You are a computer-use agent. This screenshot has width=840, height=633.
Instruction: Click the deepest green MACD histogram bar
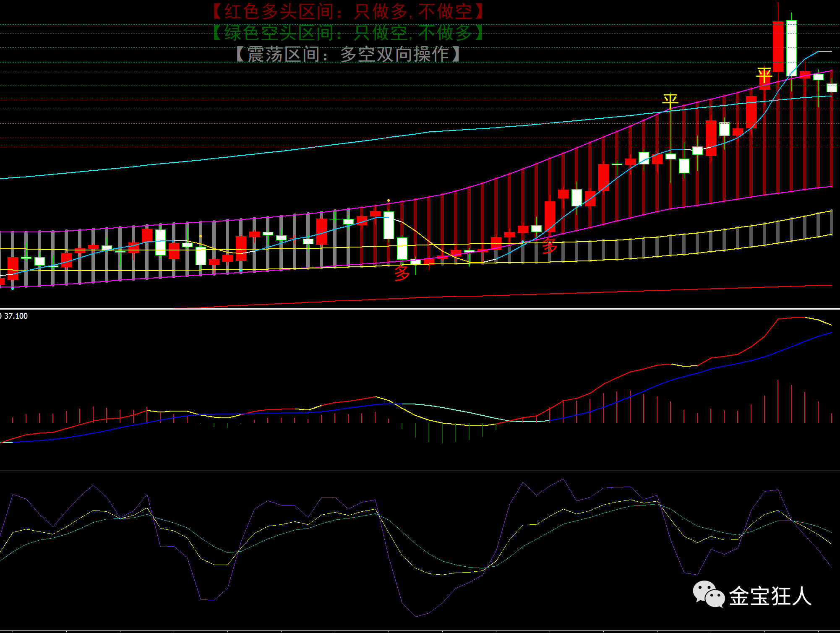coord(442,433)
